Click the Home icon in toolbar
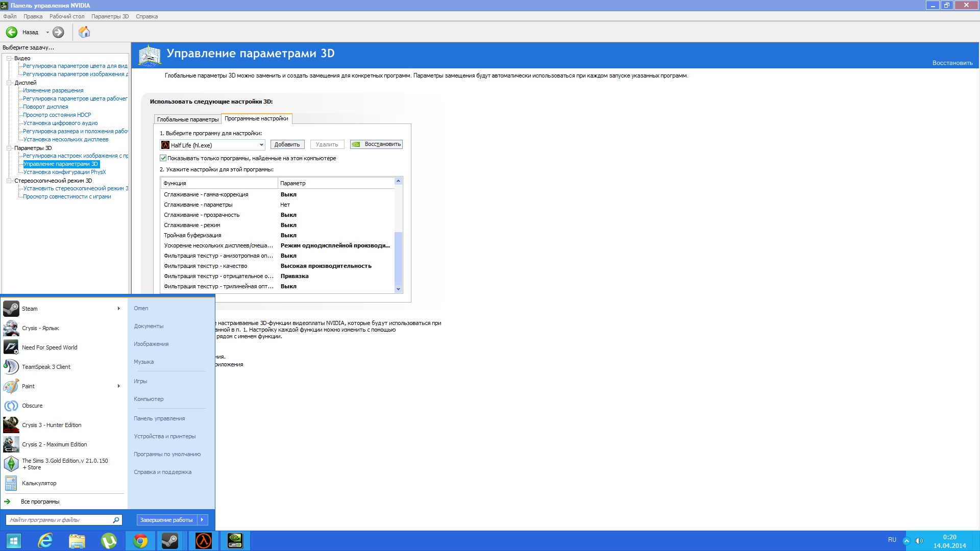The height and width of the screenshot is (551, 980). [84, 32]
